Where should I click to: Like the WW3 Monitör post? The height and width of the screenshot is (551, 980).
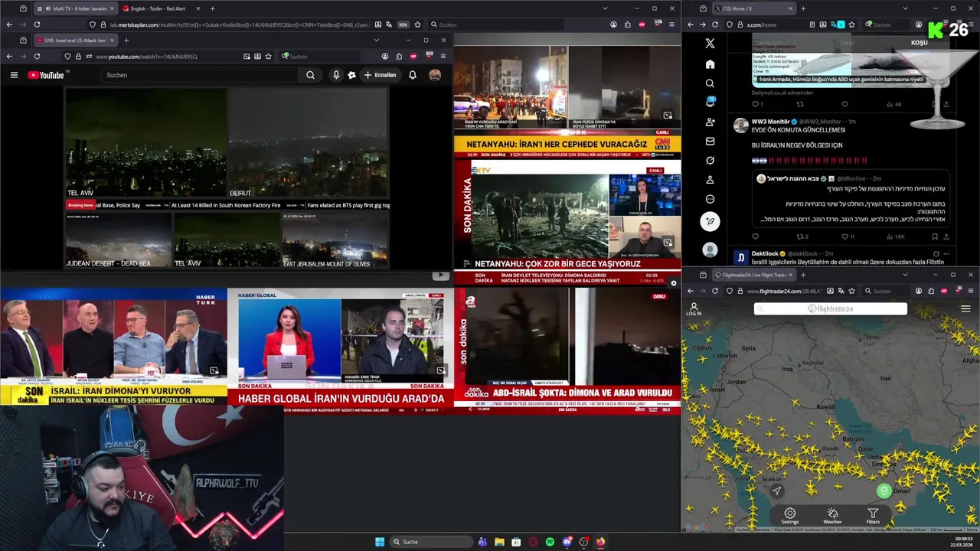click(844, 236)
